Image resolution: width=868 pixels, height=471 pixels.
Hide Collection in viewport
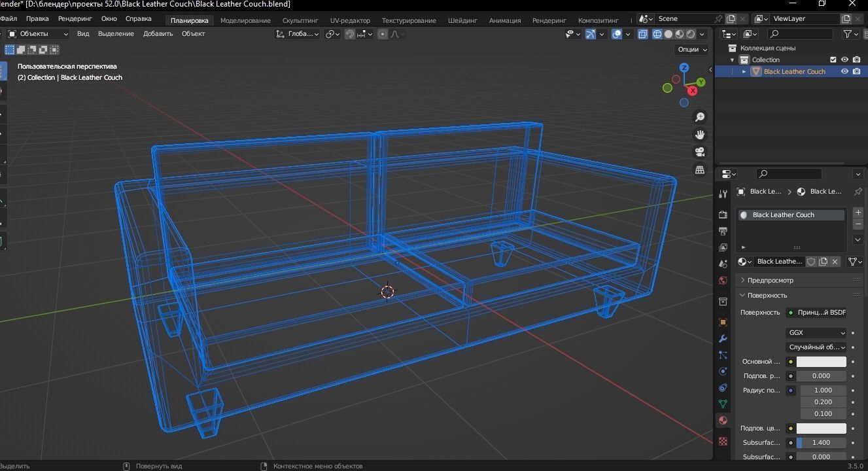coord(844,60)
